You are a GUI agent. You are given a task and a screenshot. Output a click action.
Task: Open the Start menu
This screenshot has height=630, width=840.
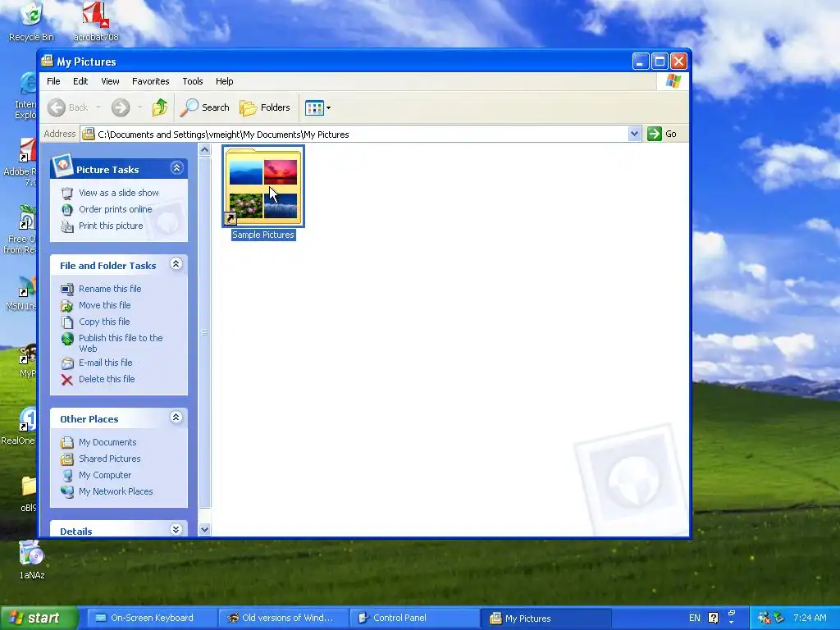point(39,619)
